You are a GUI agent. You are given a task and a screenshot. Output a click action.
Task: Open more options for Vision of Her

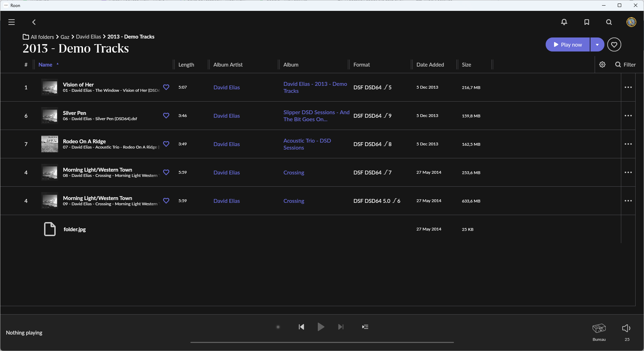click(628, 87)
